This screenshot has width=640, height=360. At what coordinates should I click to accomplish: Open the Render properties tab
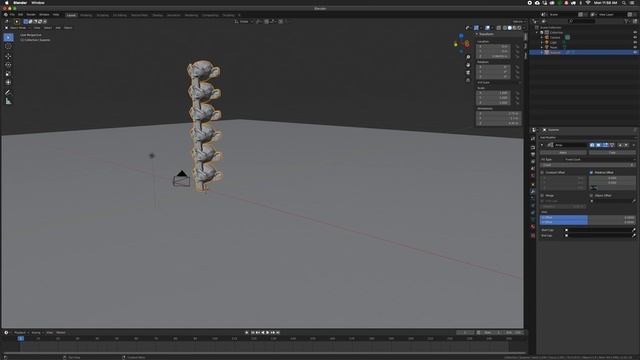(x=533, y=148)
